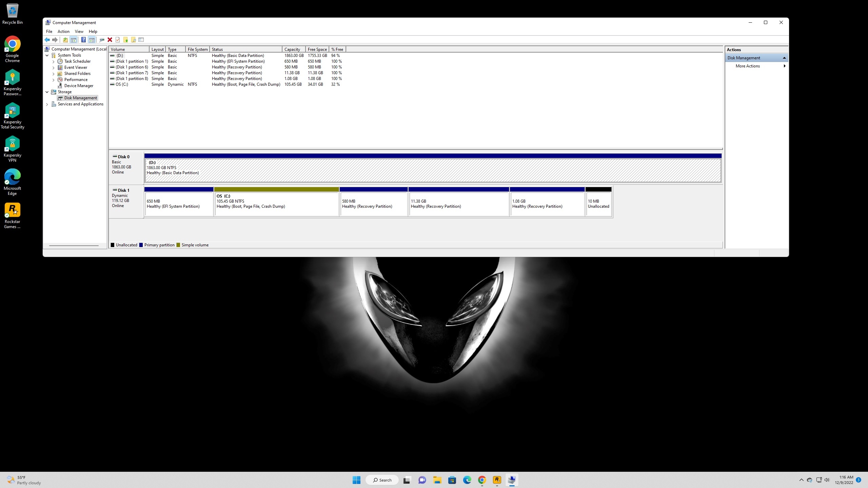Click the Up one level folder icon
The image size is (868, 488).
click(65, 40)
